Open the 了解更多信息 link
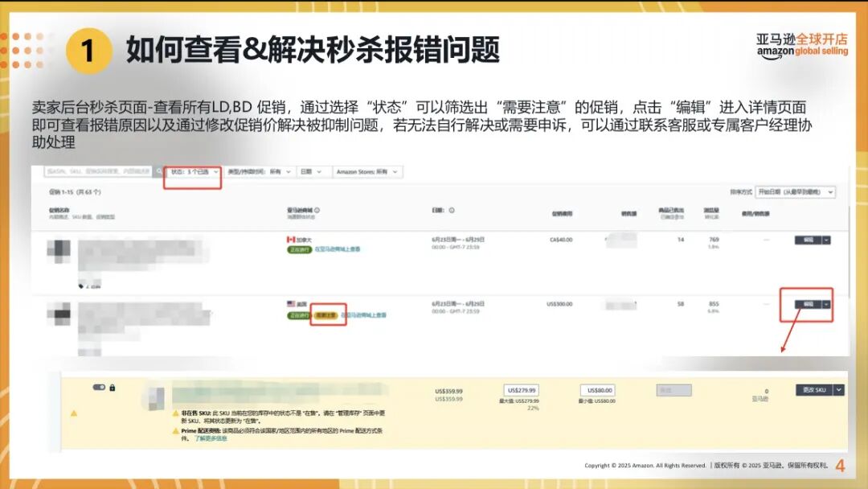The height and width of the screenshot is (489, 868). pos(211,438)
